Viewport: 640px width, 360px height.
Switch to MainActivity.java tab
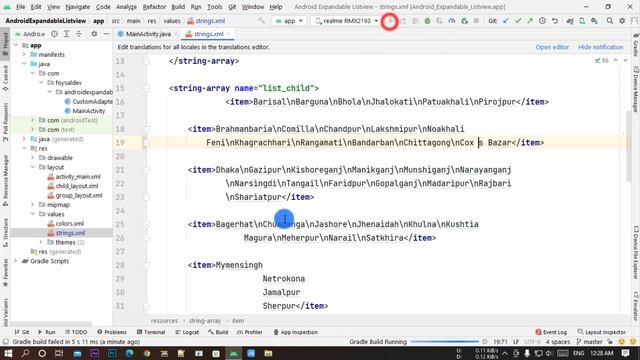tap(148, 34)
